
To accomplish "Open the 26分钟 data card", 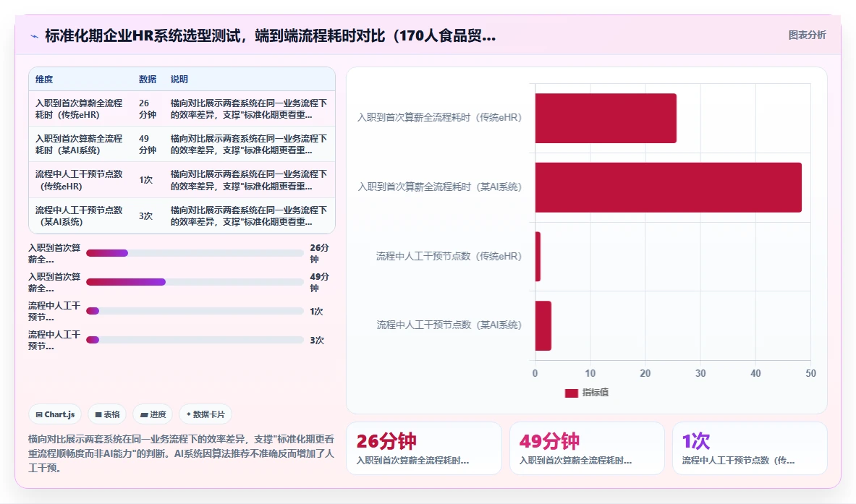I will (x=423, y=448).
